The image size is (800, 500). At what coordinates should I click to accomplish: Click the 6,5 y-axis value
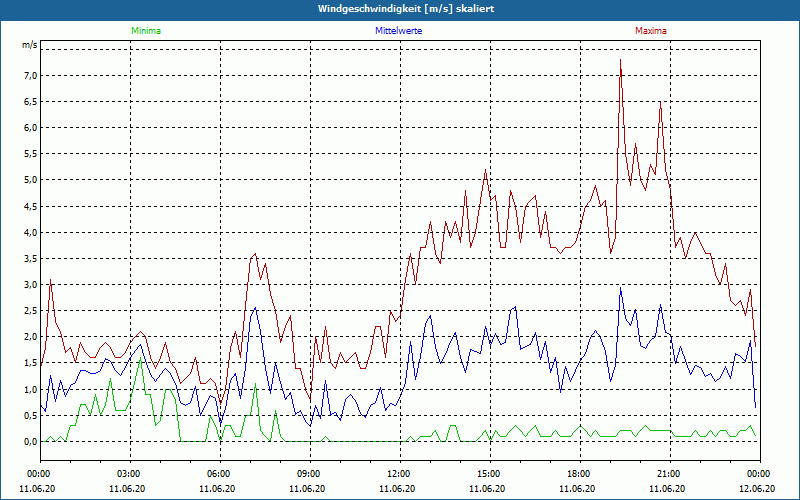[31, 102]
